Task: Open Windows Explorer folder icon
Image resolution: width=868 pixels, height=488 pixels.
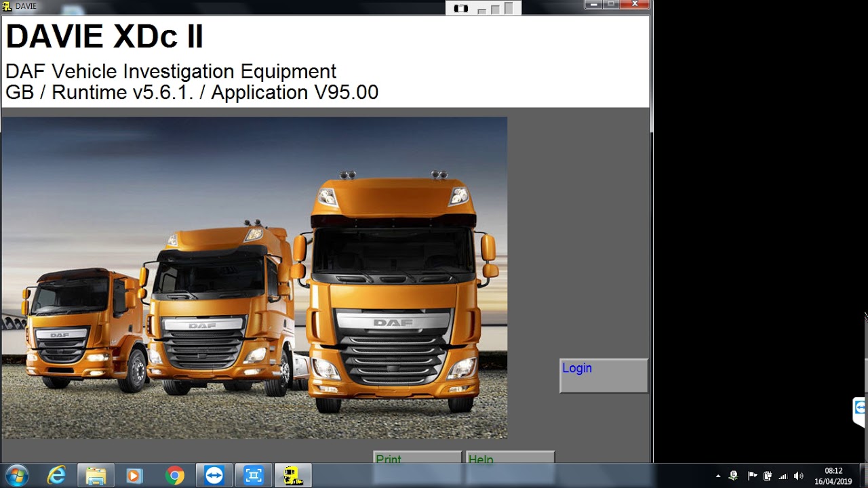Action: tap(96, 476)
